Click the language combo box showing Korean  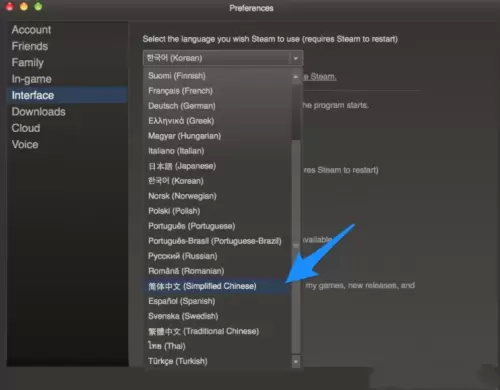click(223, 58)
